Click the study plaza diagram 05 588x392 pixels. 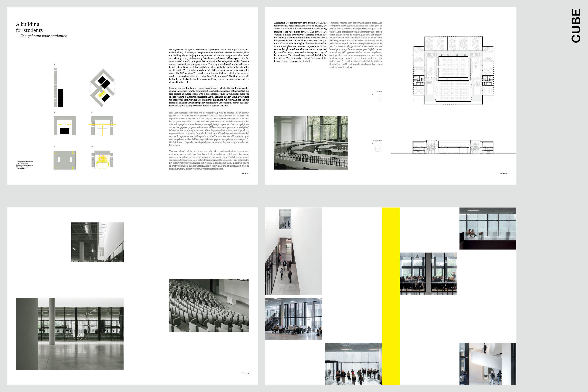pyautogui.click(x=102, y=160)
